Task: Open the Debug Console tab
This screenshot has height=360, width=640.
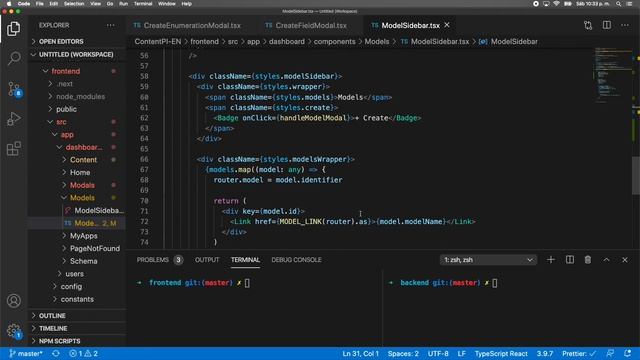Action: click(296, 260)
